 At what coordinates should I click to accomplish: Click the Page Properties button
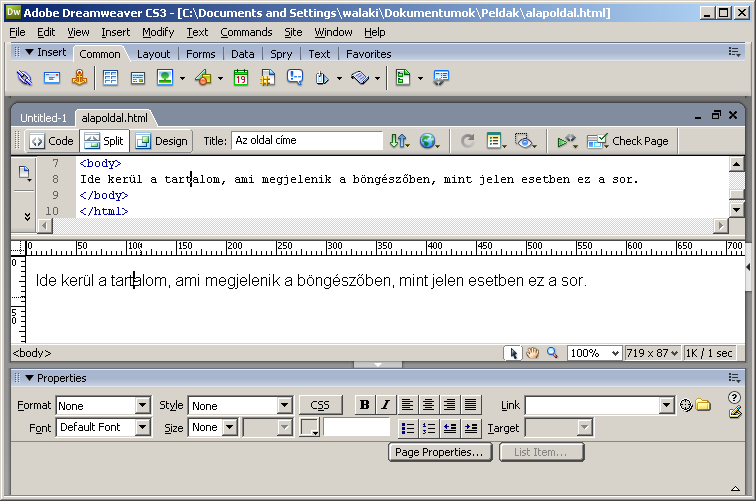439,452
